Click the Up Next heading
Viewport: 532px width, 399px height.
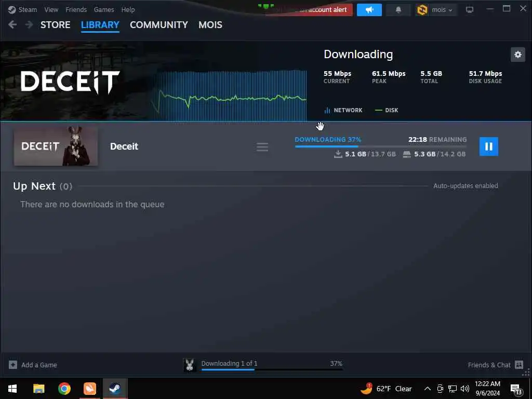[x=34, y=186]
